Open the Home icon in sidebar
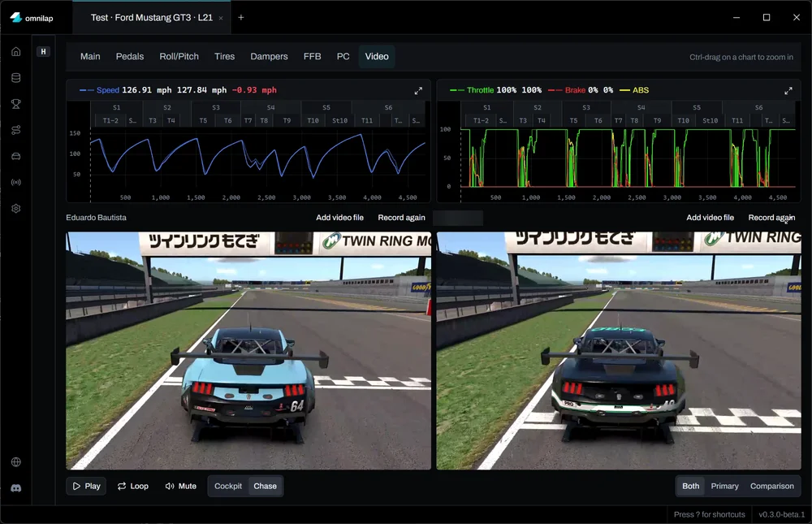 click(x=16, y=51)
